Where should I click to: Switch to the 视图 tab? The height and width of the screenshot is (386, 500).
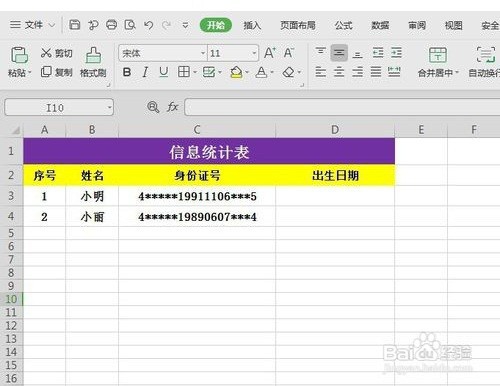click(x=454, y=25)
